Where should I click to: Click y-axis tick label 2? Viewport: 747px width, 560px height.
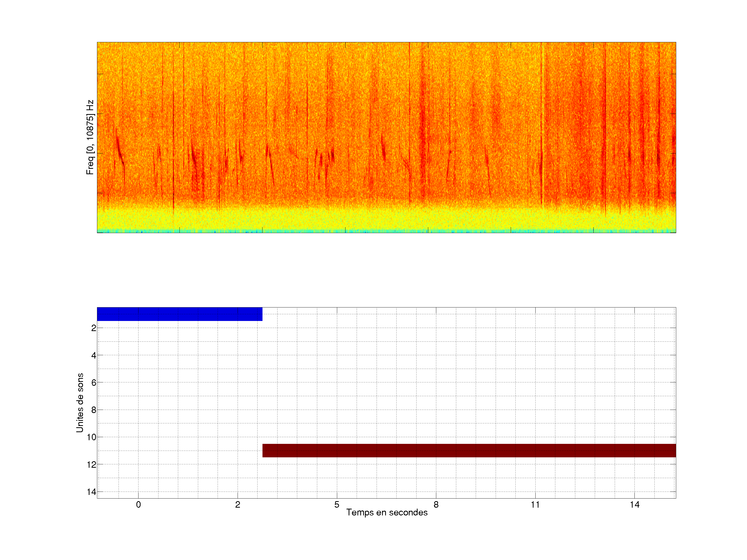click(94, 328)
